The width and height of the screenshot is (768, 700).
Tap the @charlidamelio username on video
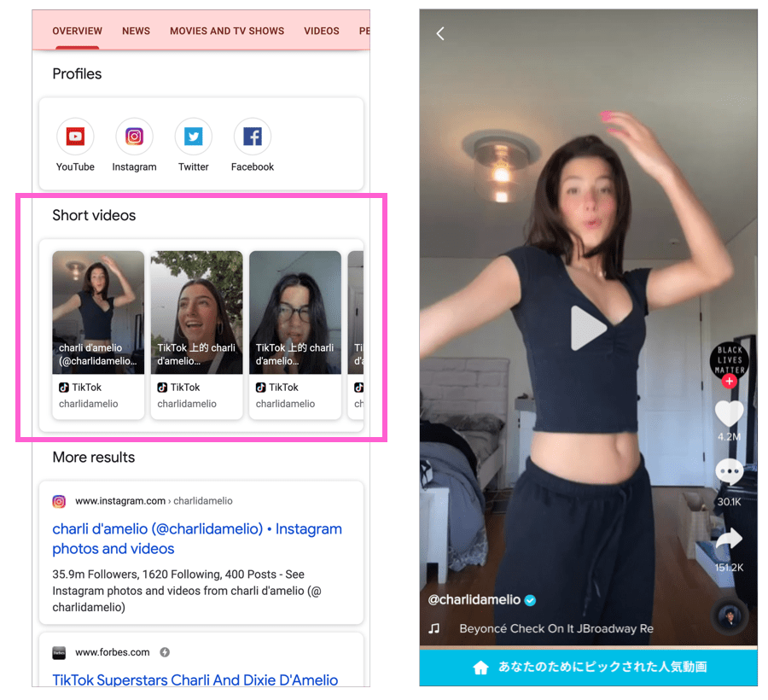point(474,600)
